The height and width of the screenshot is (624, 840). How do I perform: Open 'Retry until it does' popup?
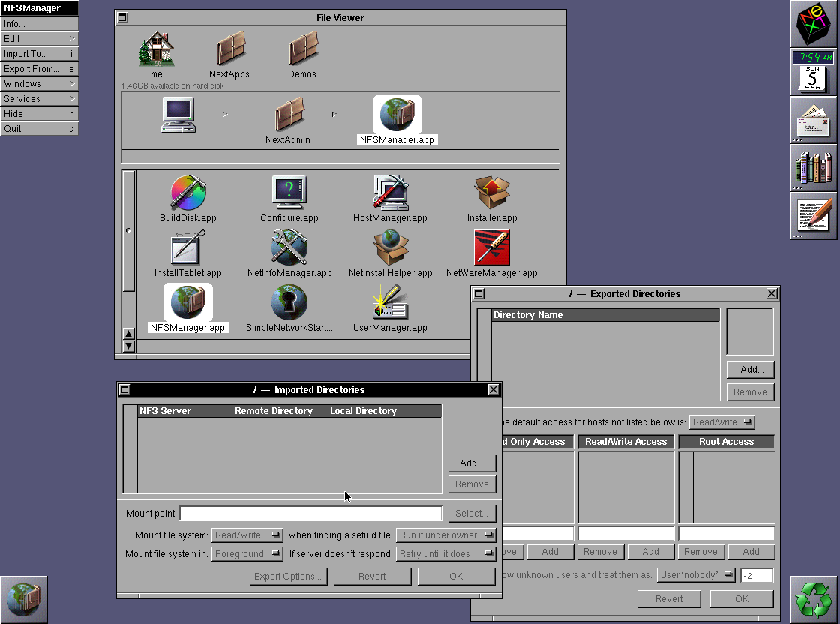[x=445, y=553]
